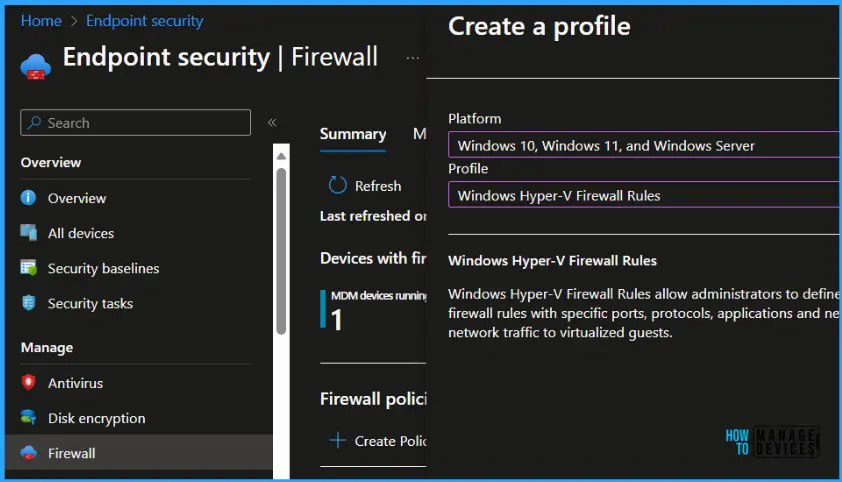Click the sidebar scrollbar thumb
This screenshot has width=842, height=482.
point(281,251)
